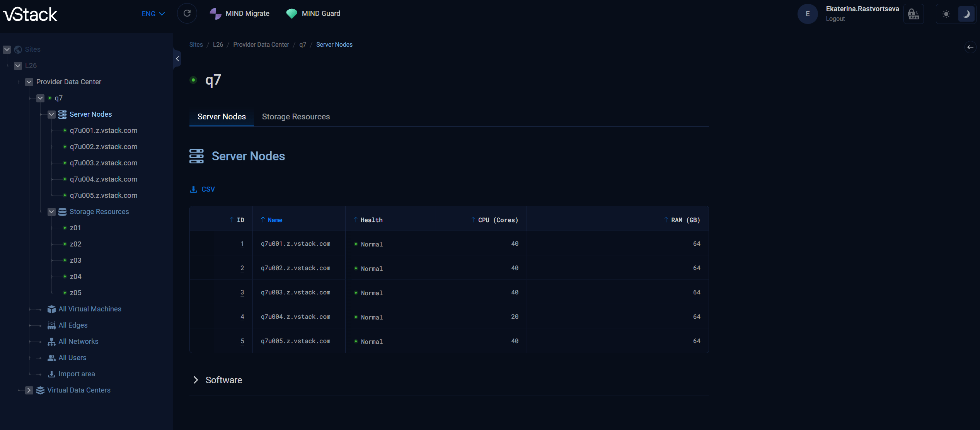Open All Networks in the sidebar
Screen dimensions: 980x430
(78, 342)
